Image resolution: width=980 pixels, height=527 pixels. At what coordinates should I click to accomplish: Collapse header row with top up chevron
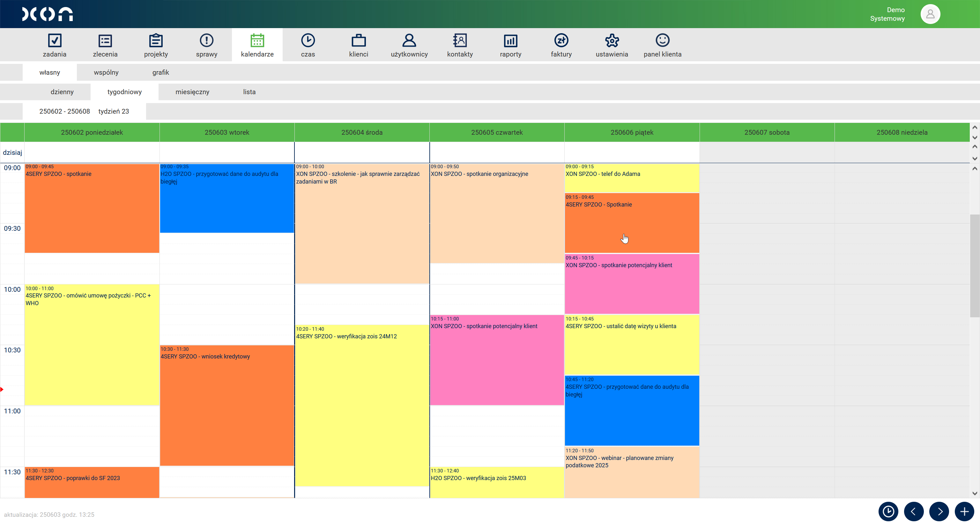point(975,127)
